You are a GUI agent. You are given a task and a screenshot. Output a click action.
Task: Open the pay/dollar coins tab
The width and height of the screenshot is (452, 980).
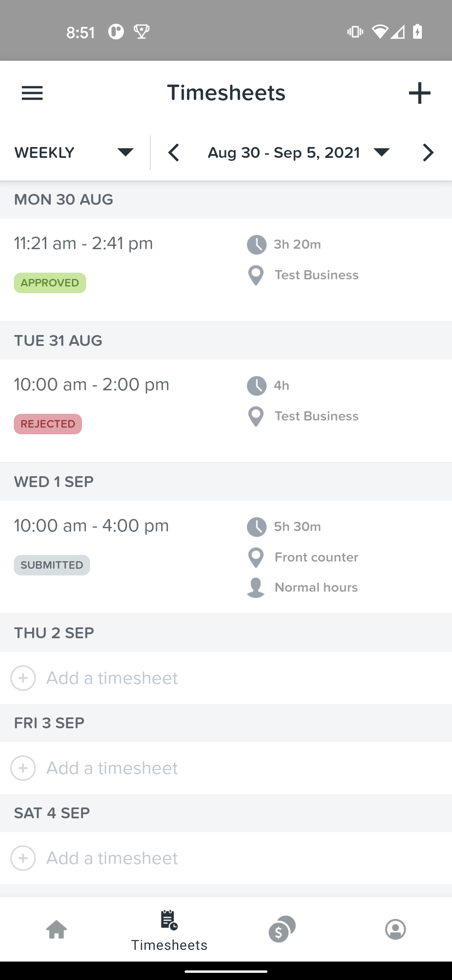coord(282,929)
